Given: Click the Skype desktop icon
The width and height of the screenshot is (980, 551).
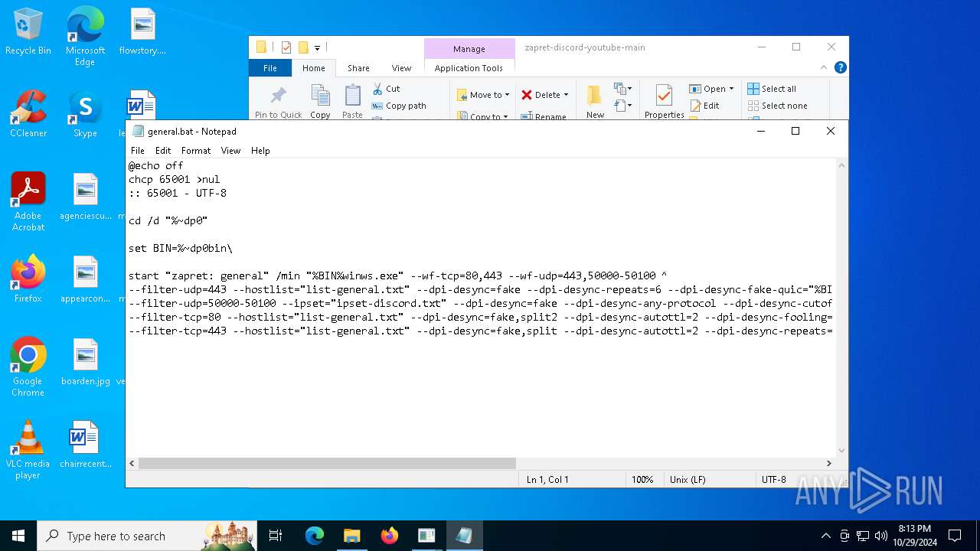Looking at the screenshot, I should 85,114.
